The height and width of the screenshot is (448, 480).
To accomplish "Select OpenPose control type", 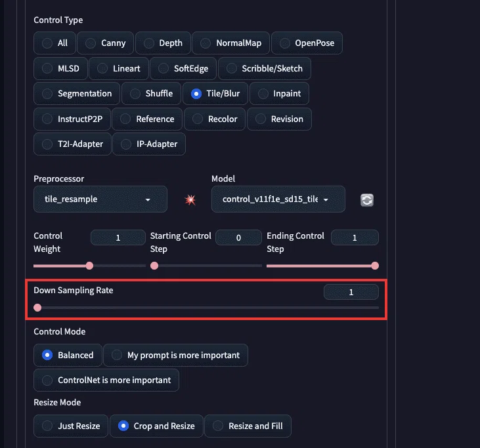I will (x=307, y=43).
